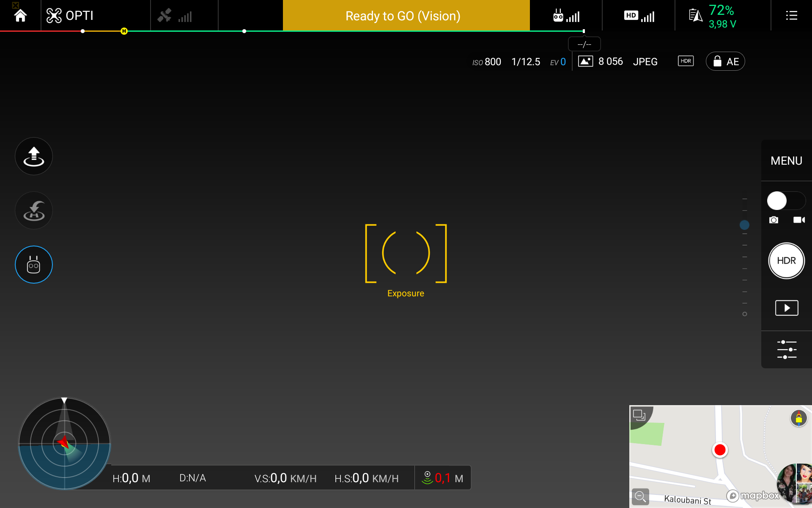Tap Ready to GO (Vision) status bar
The height and width of the screenshot is (508, 812).
[406, 16]
